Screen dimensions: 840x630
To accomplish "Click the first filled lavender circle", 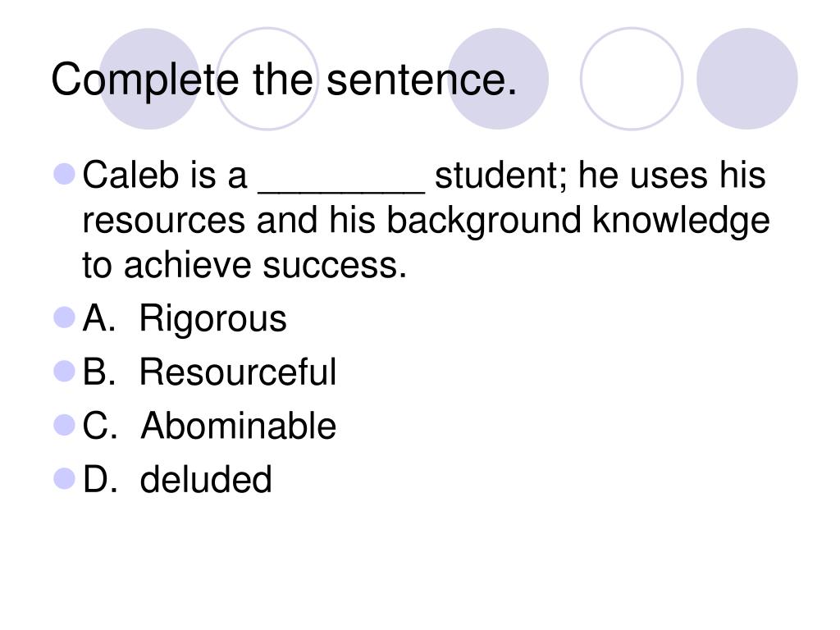I will (x=149, y=79).
